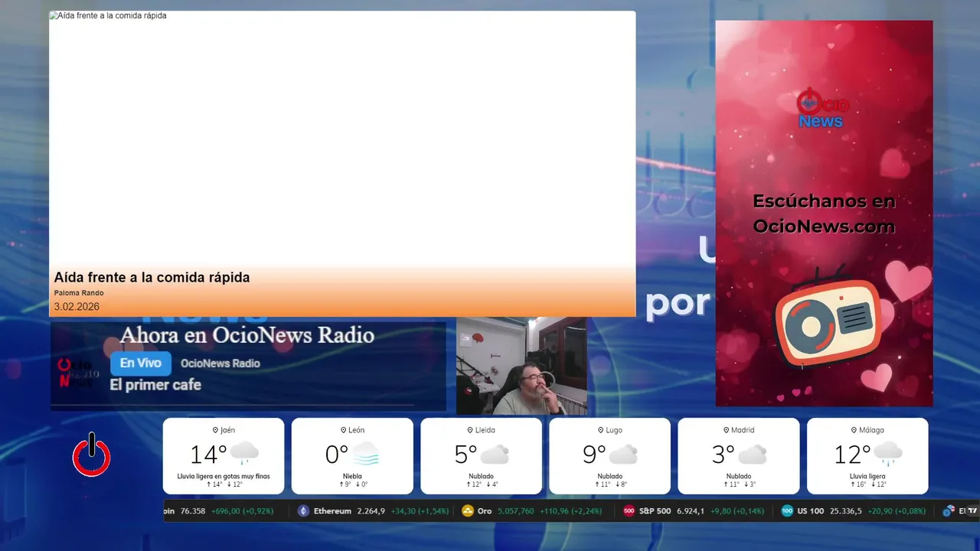Click the article date 3.02.2026
Screen dimensions: 980x551
pos(77,307)
